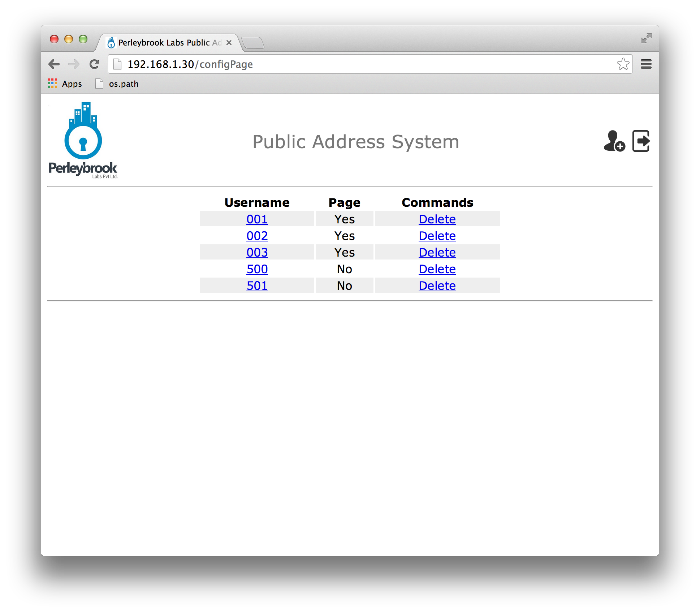This screenshot has height=613, width=700.
Task: Open user 003 link
Action: click(x=257, y=252)
